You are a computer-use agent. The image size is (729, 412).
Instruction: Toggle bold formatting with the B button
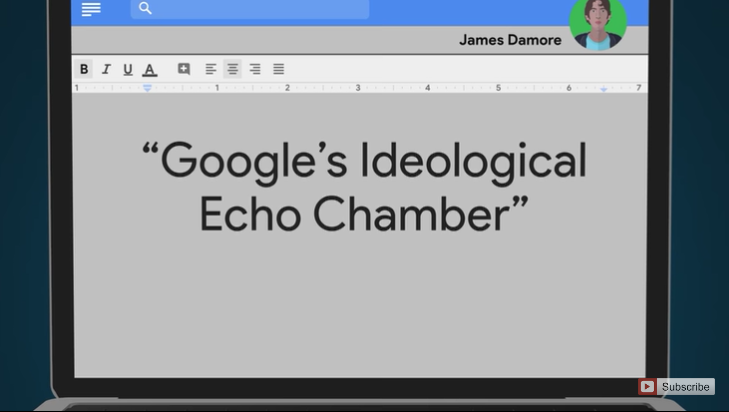pos(84,69)
